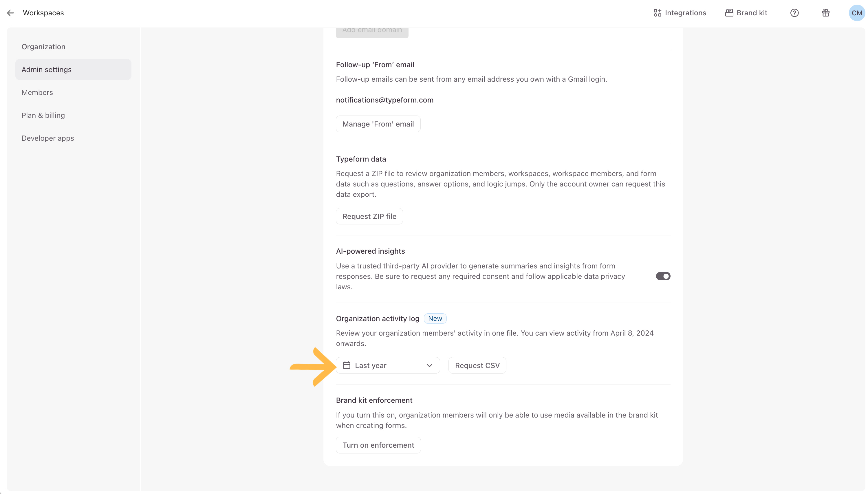Navigate to Developer apps
This screenshot has height=494, width=868.
(48, 138)
